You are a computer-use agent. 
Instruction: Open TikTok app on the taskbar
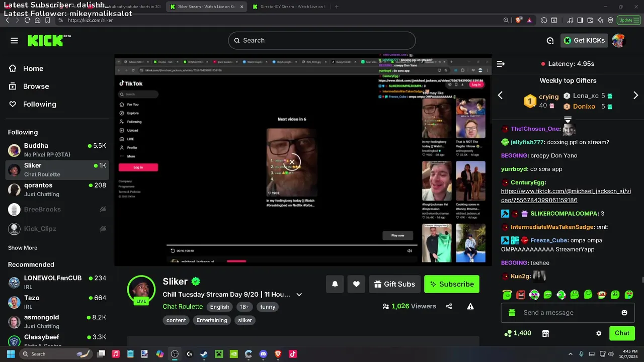[293, 354]
